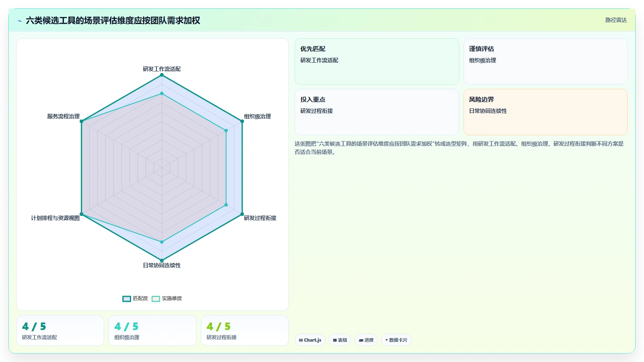Select the 4 / 5 组织级治理 score card
The width and height of the screenshot is (644, 362).
(152, 330)
